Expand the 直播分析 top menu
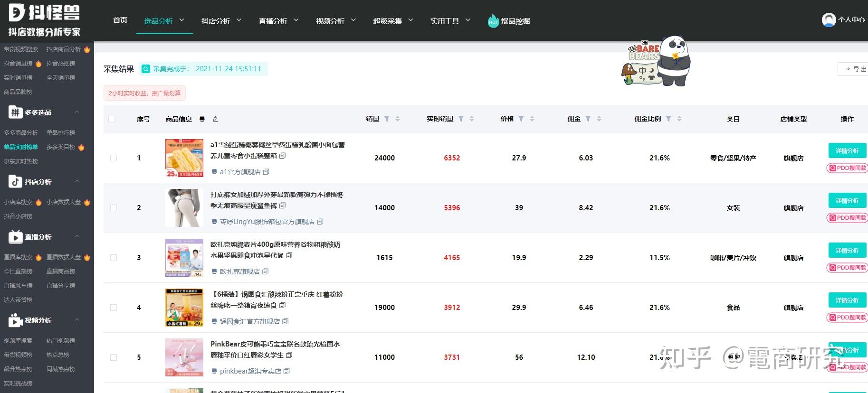Screen dimensions: 868x393 (x=278, y=21)
